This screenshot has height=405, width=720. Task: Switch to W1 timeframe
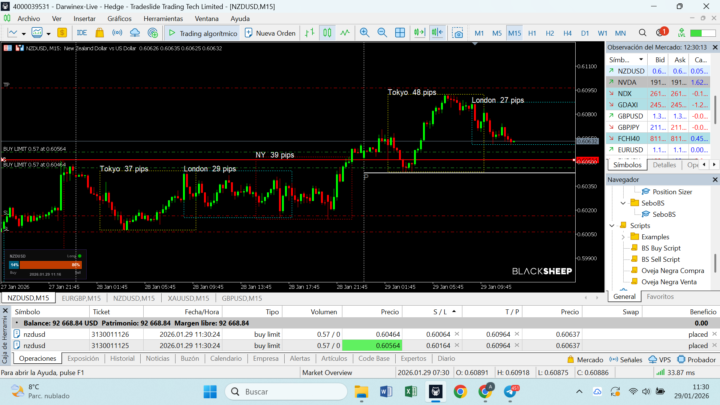pyautogui.click(x=602, y=33)
